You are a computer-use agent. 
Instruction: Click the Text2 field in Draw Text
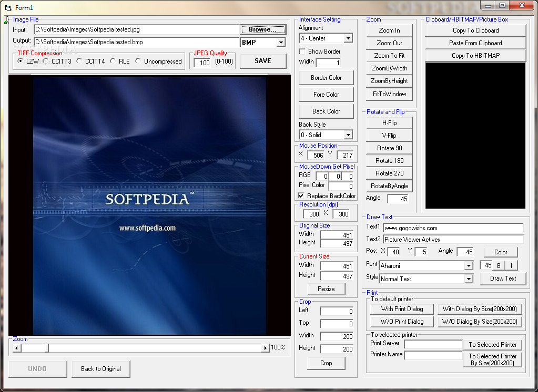tap(453, 240)
